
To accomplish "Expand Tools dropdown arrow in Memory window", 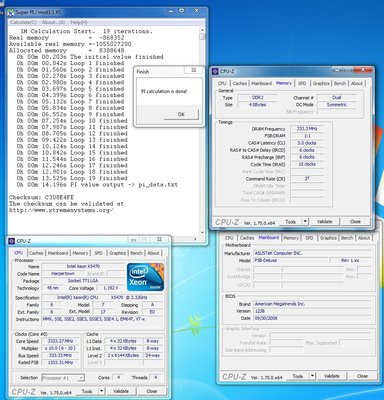I will coord(305,221).
